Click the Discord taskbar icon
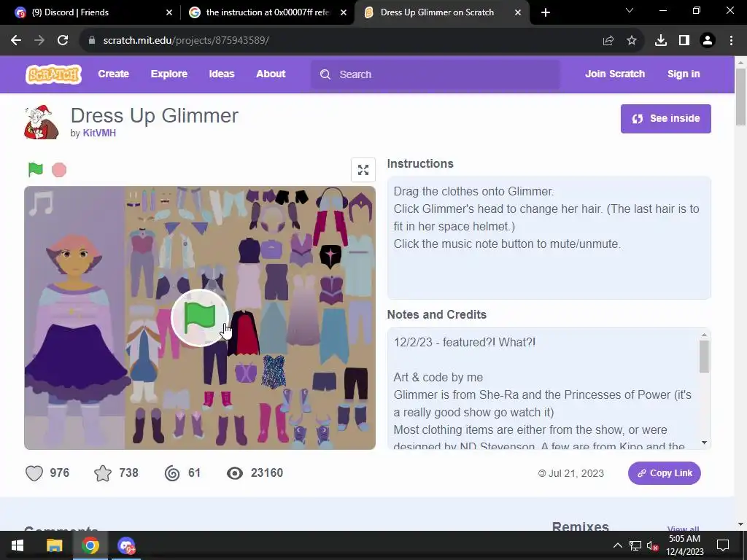Image resolution: width=747 pixels, height=560 pixels. click(126, 545)
